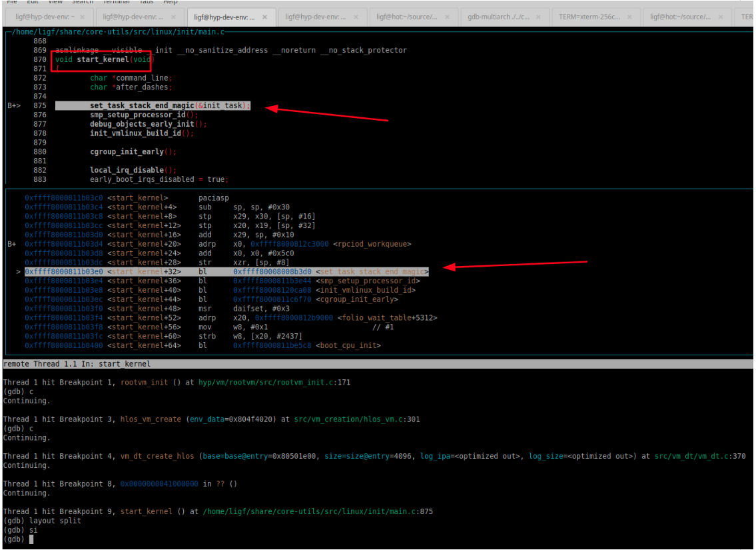Screen dimensions: 756x550
Task: Click source line number 869
Action: point(40,50)
